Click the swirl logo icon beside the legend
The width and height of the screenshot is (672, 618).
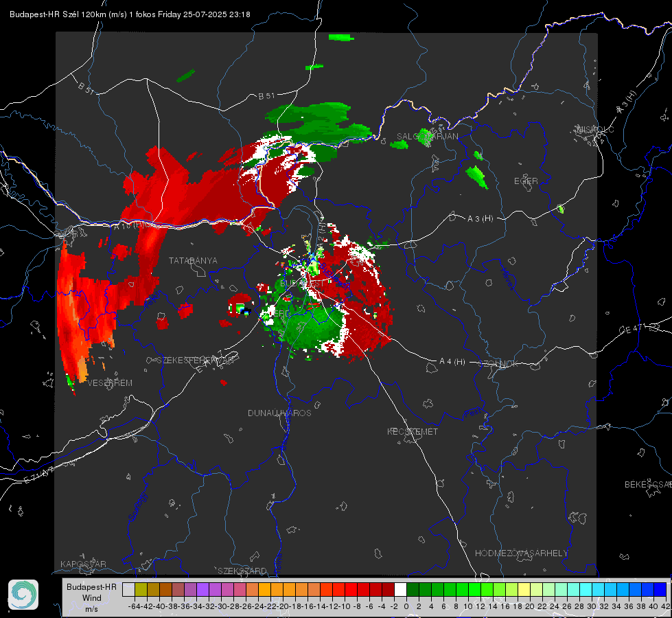(x=23, y=595)
